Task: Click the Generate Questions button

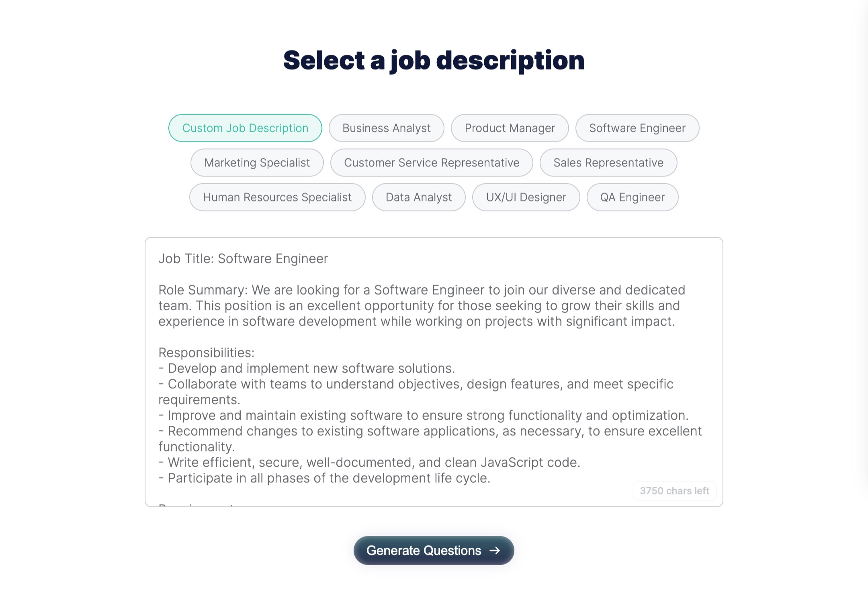Action: (x=434, y=550)
